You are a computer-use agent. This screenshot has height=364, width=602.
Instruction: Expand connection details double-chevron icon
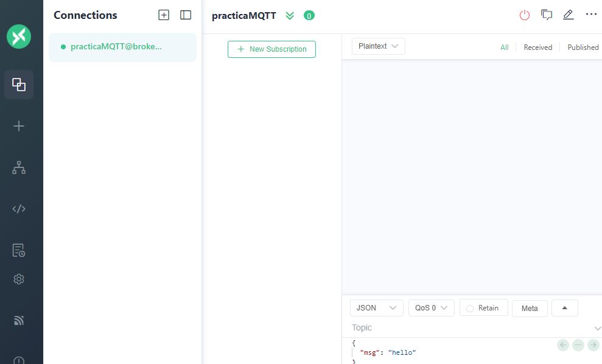[290, 16]
